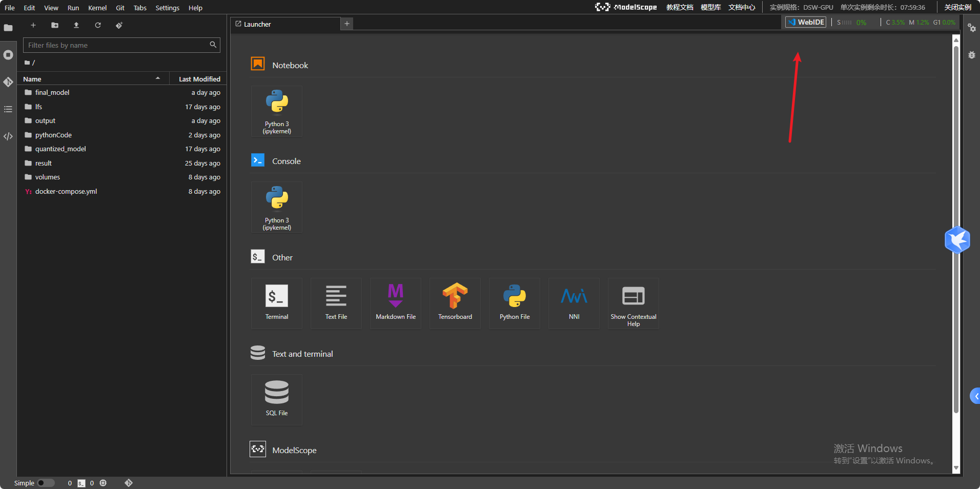Click the Git icon in status bar
Viewport: 980px width, 489px height.
[129, 483]
